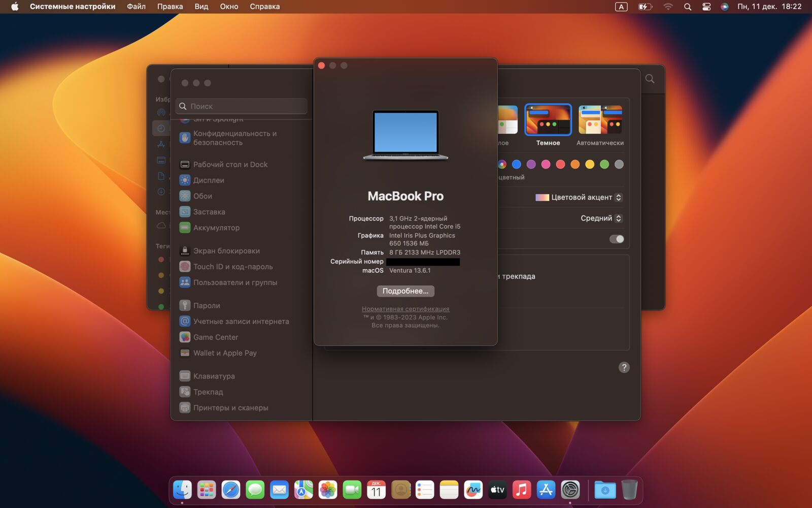Expand the Конфиденциальность и безопасность section
This screenshot has width=812, height=508.
234,138
